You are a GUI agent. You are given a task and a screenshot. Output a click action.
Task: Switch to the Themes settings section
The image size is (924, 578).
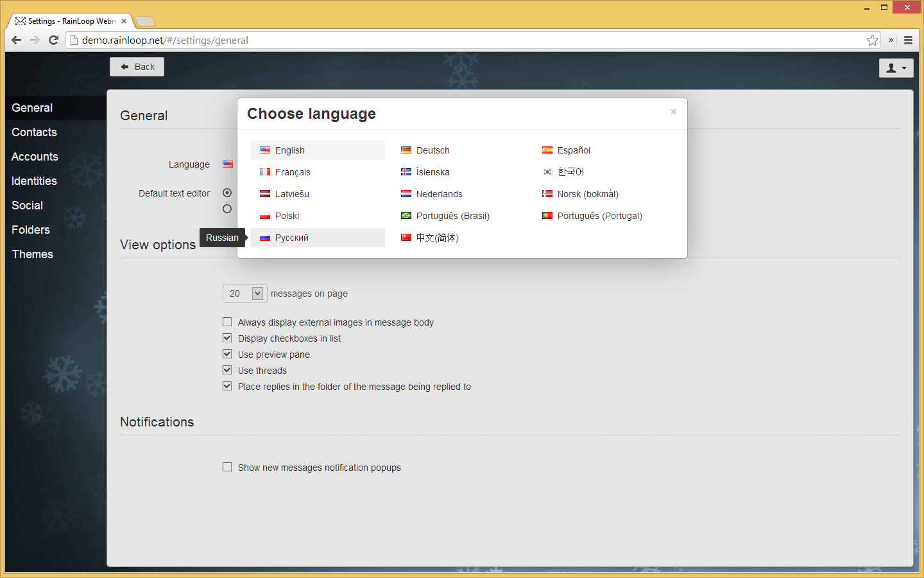point(32,254)
